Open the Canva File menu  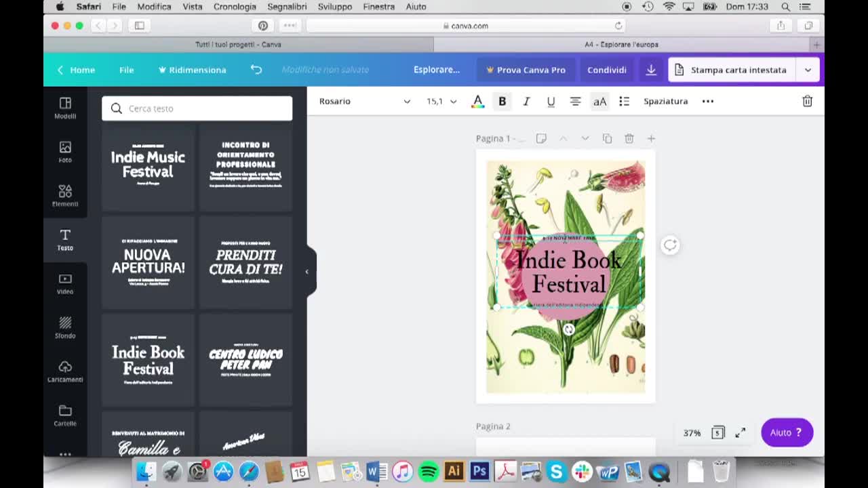pos(126,70)
